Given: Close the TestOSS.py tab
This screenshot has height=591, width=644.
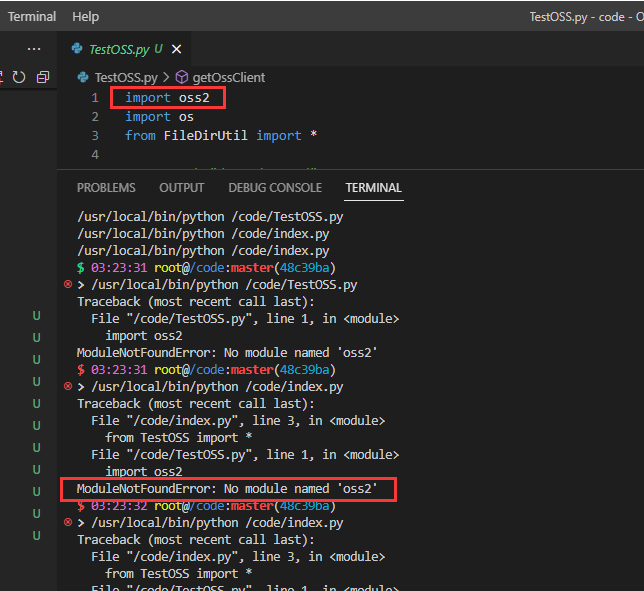Looking at the screenshot, I should (x=177, y=49).
